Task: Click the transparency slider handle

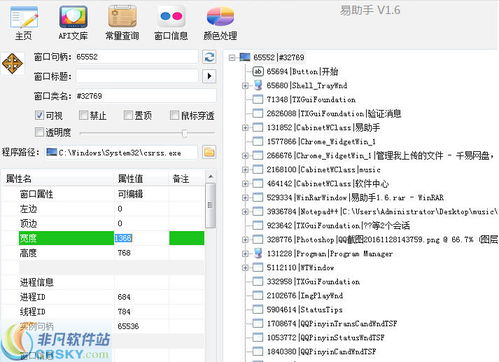Action: tap(184, 133)
